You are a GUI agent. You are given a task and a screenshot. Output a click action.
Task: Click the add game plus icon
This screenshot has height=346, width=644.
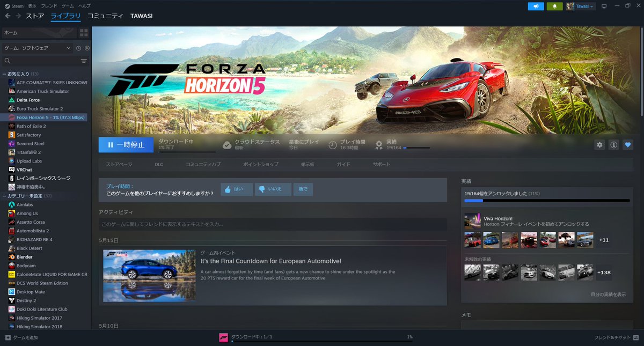8,337
